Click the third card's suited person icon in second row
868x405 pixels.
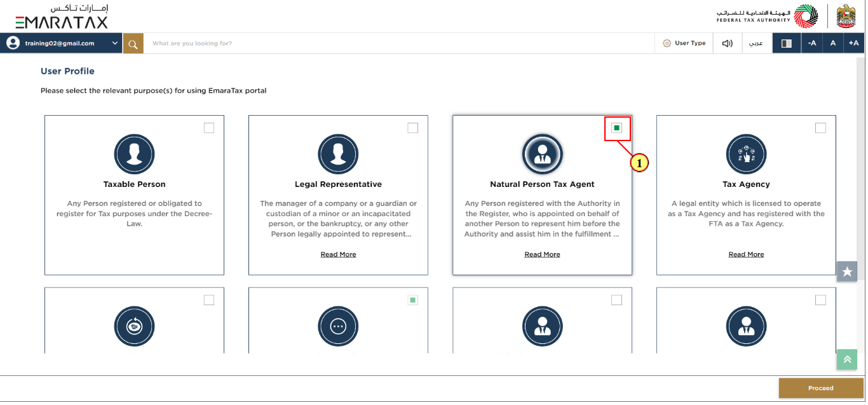(542, 326)
